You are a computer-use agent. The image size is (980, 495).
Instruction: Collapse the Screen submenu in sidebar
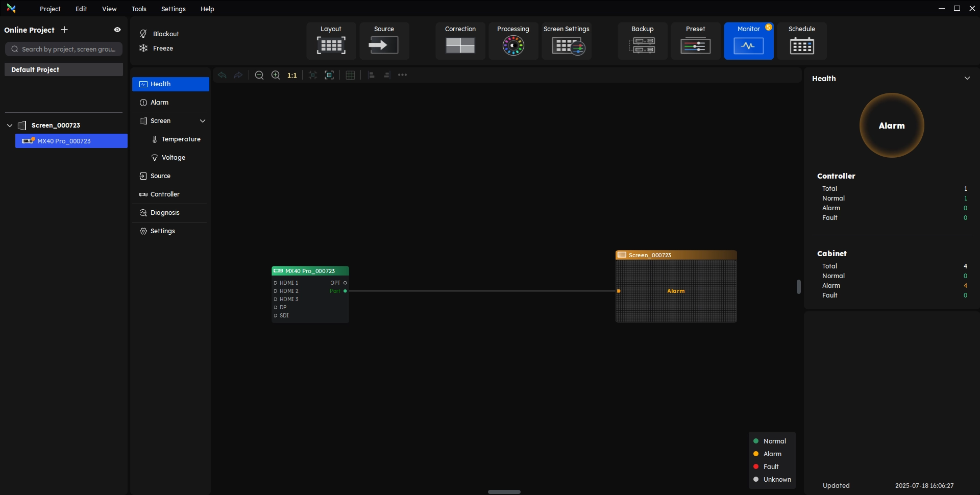pyautogui.click(x=203, y=121)
